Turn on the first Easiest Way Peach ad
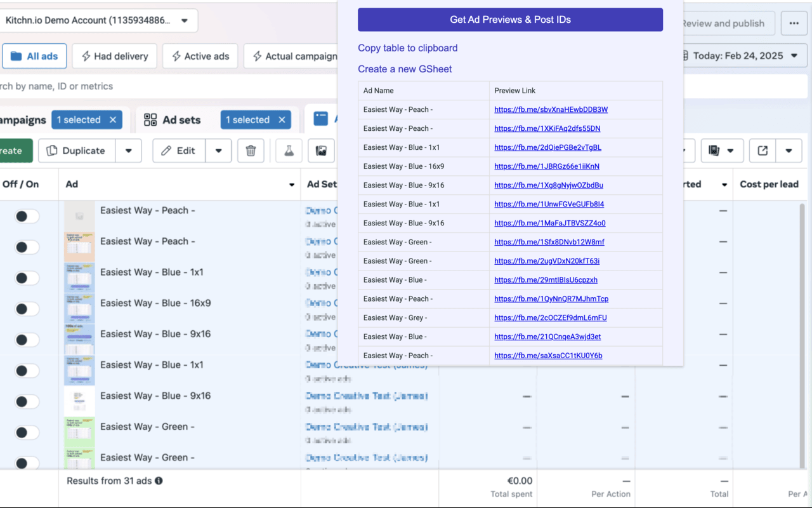Screen dimensions: 812x508 pyautogui.click(x=27, y=216)
